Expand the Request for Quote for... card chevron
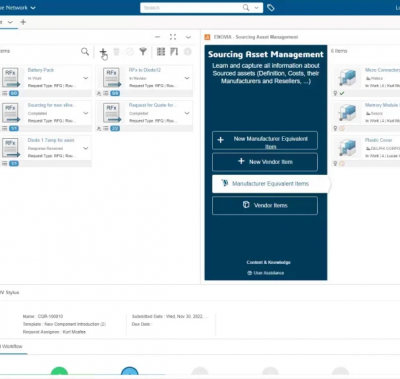The width and height of the screenshot is (400, 379). pos(187,113)
